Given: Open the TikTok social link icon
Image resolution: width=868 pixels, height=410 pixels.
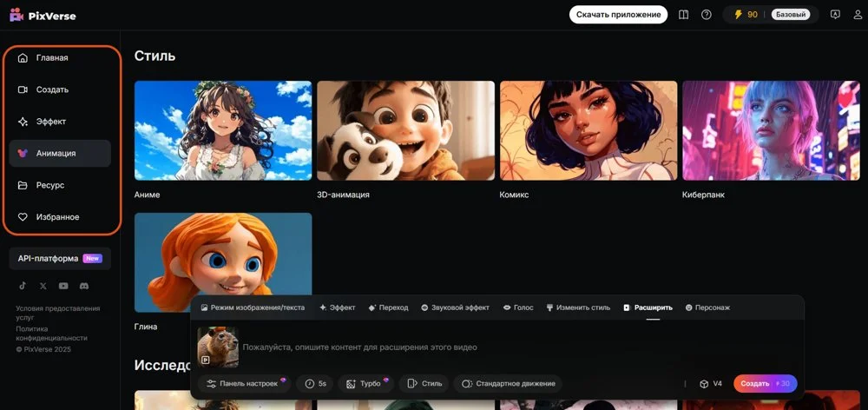Looking at the screenshot, I should click(23, 286).
